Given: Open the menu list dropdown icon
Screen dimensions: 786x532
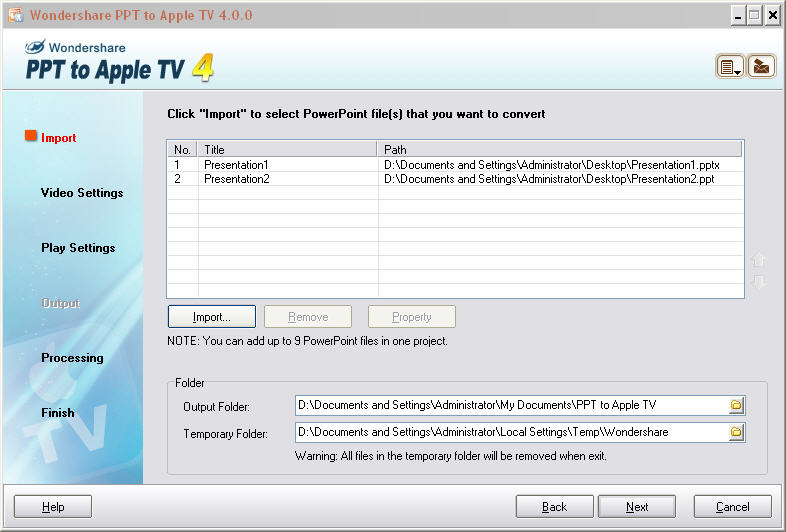Looking at the screenshot, I should tap(729, 67).
